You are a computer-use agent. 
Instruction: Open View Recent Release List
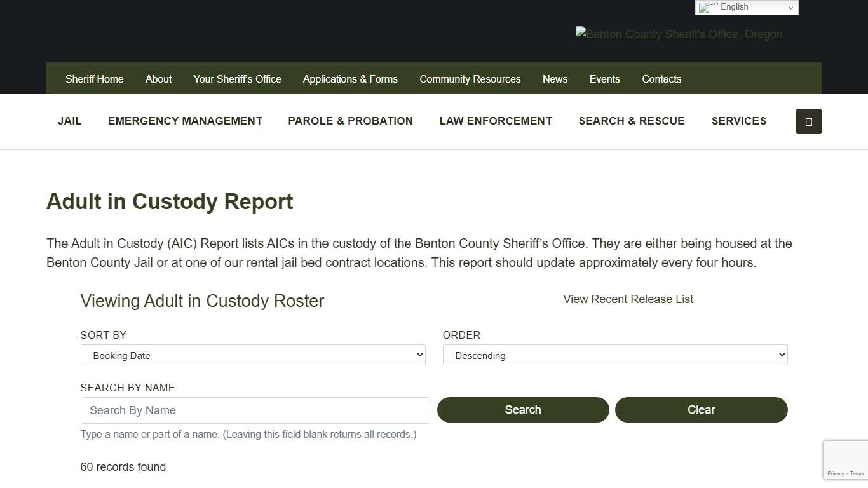coord(628,299)
